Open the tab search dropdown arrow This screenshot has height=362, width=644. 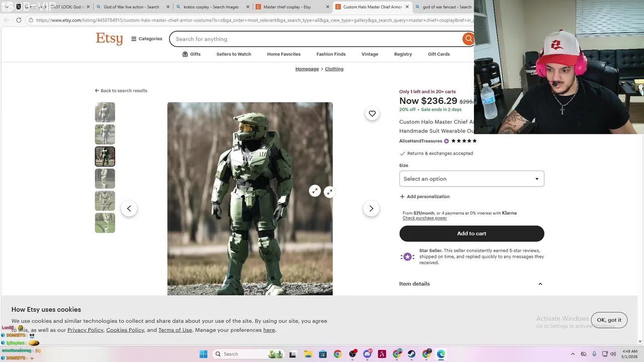(7, 7)
